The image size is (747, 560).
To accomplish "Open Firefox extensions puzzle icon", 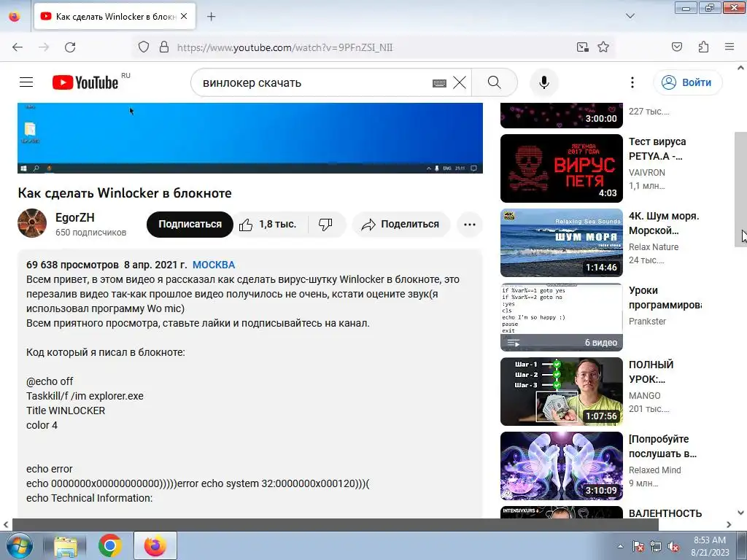I will click(x=703, y=47).
